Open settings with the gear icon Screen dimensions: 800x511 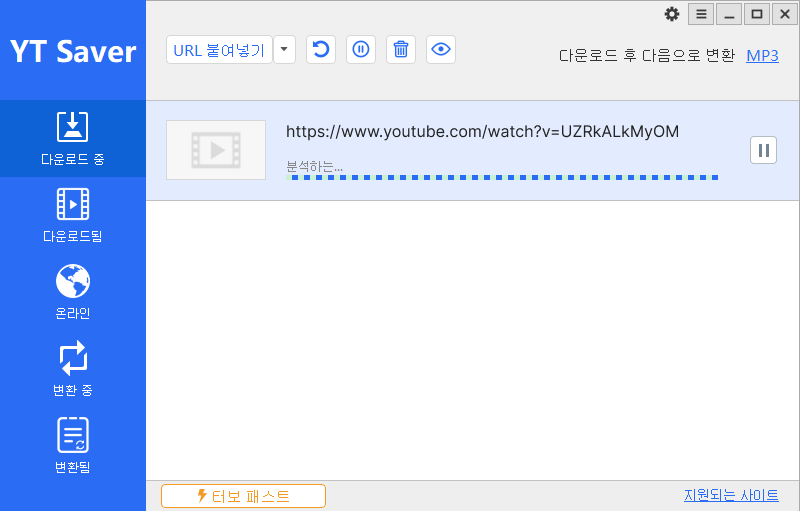coord(672,14)
